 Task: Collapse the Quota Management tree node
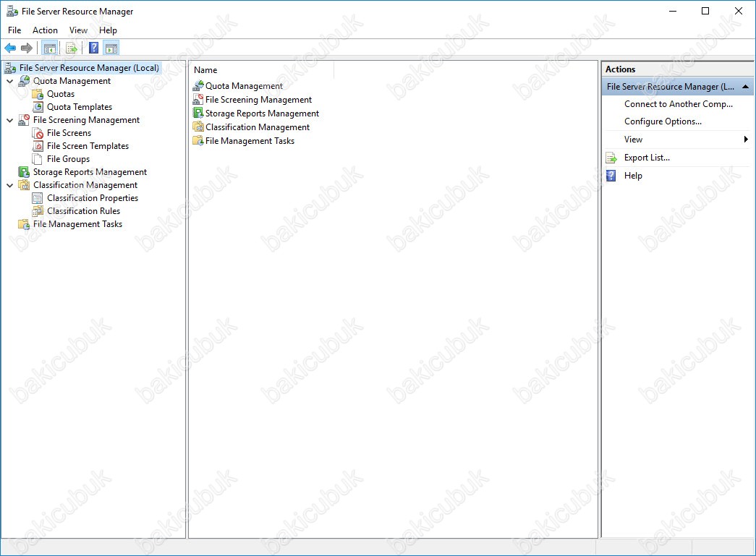pyautogui.click(x=9, y=81)
